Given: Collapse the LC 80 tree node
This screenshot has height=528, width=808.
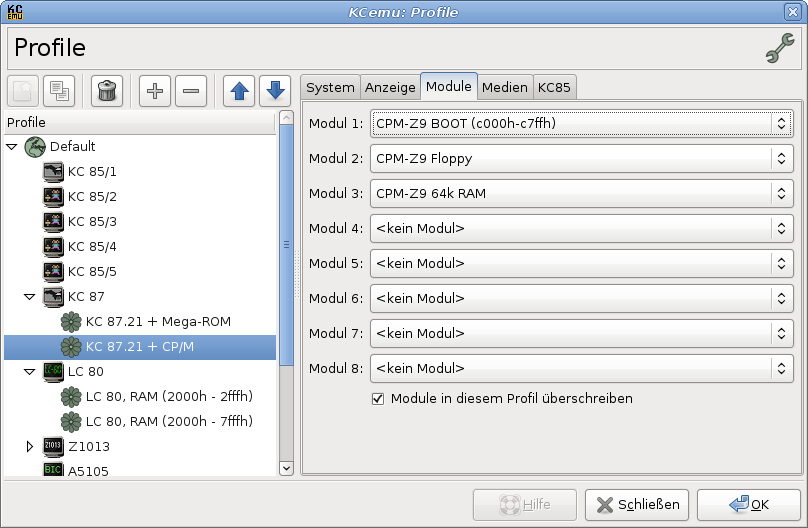Looking at the screenshot, I should tap(29, 371).
